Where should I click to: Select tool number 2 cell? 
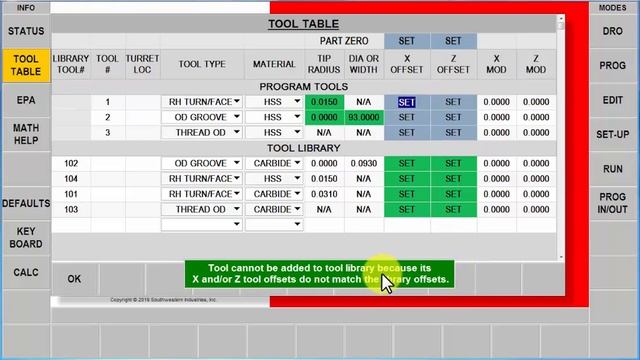click(108, 117)
